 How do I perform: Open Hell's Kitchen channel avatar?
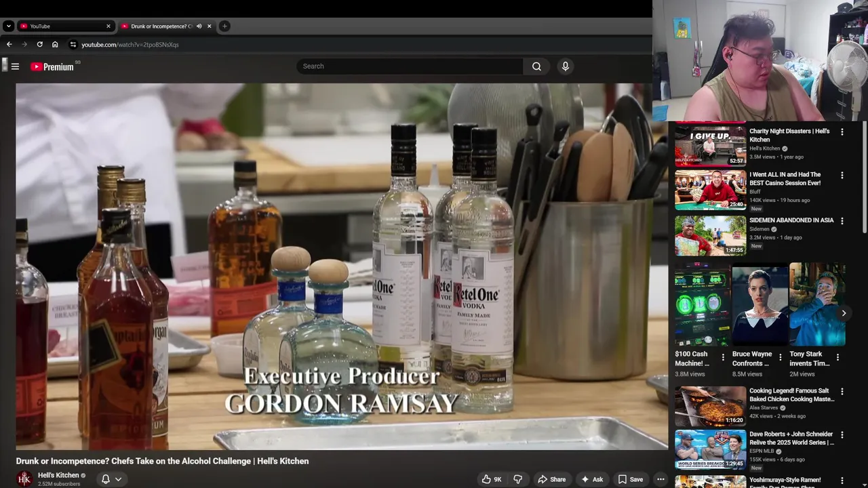pyautogui.click(x=24, y=479)
